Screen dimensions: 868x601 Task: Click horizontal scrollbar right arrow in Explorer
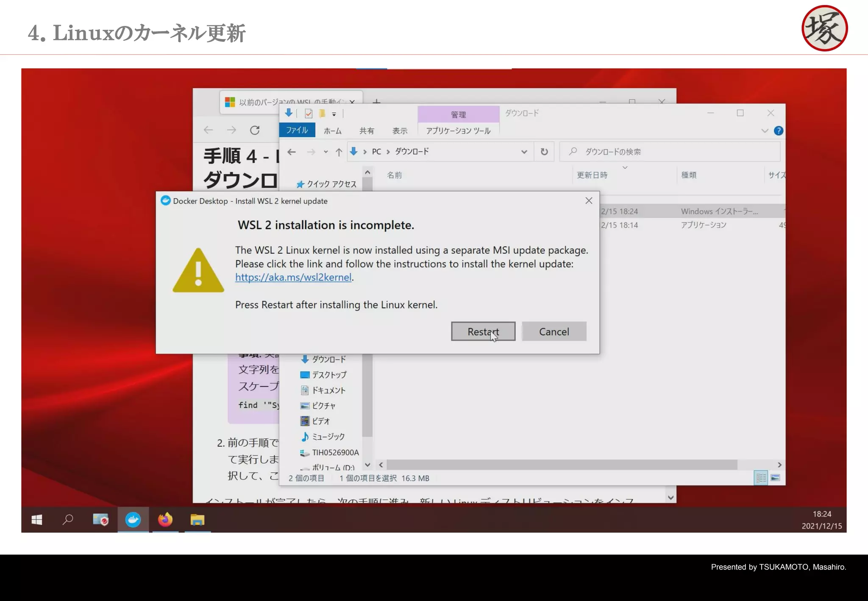779,465
